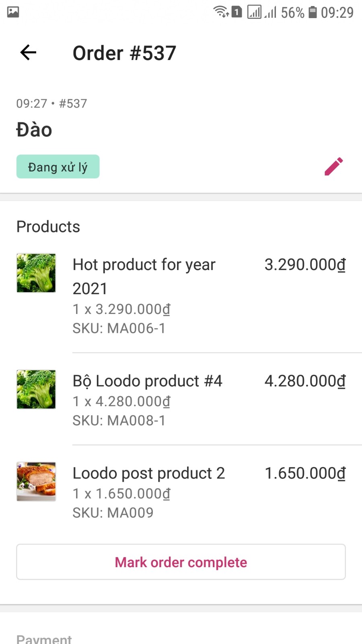This screenshot has width=362, height=644.
Task: Tap the battery icon in status bar
Action: point(313,12)
